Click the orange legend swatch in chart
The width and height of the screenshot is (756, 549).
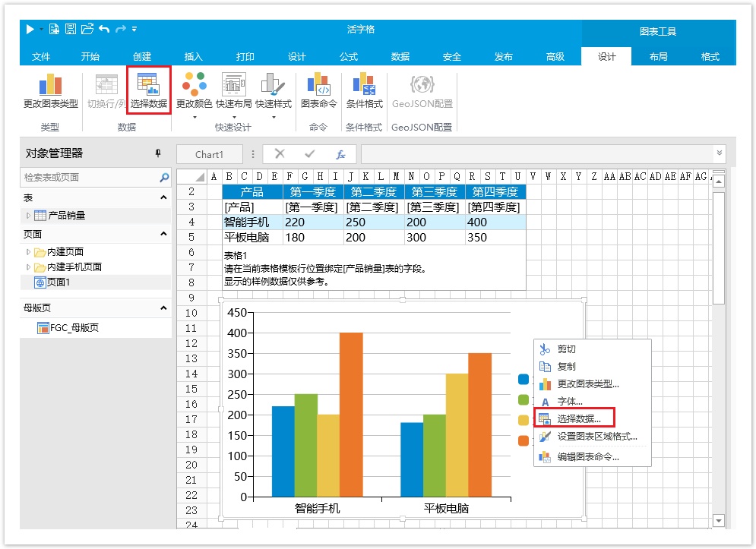pyautogui.click(x=524, y=440)
